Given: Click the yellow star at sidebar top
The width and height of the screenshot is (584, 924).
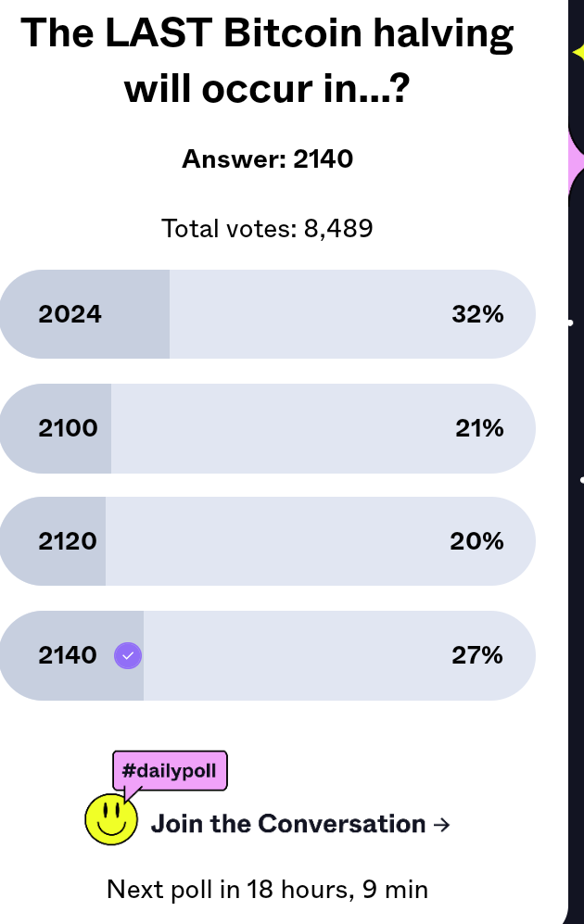Looking at the screenshot, I should click(578, 53).
